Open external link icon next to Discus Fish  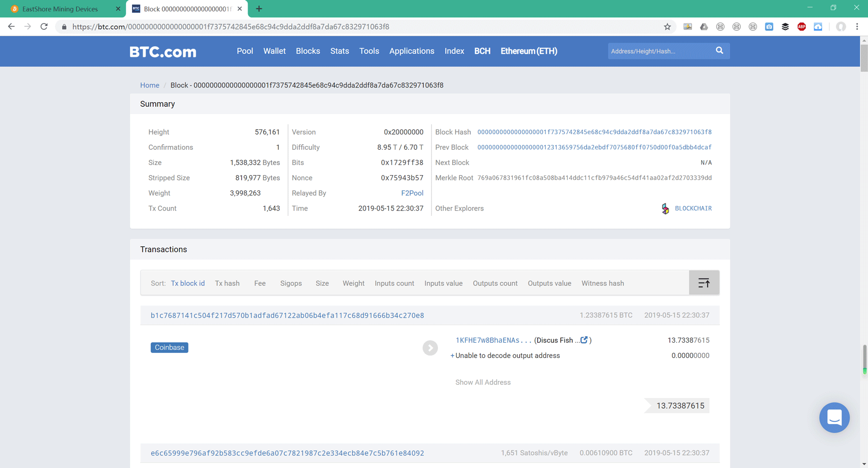pos(584,340)
